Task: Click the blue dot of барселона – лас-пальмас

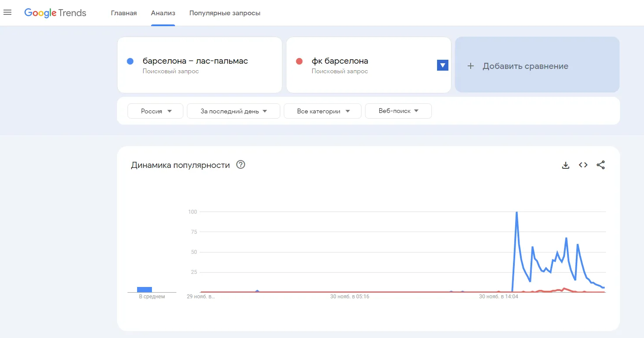Action: (x=130, y=61)
